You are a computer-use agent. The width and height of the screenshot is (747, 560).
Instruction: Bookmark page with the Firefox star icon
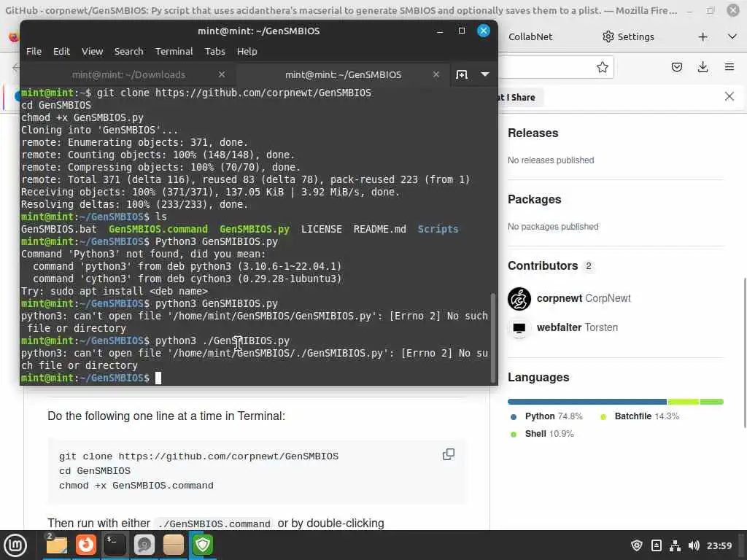tap(602, 67)
